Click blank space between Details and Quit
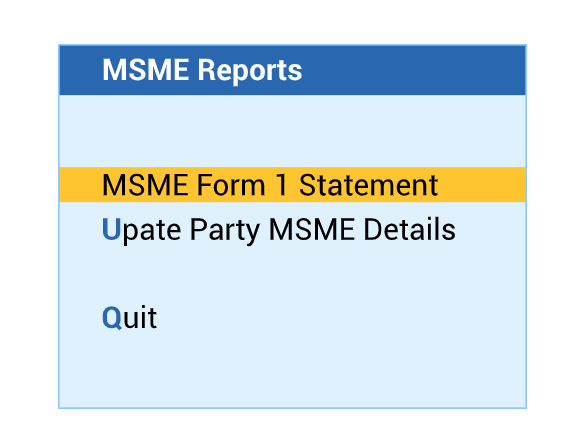The height and width of the screenshot is (447, 587). click(292, 275)
